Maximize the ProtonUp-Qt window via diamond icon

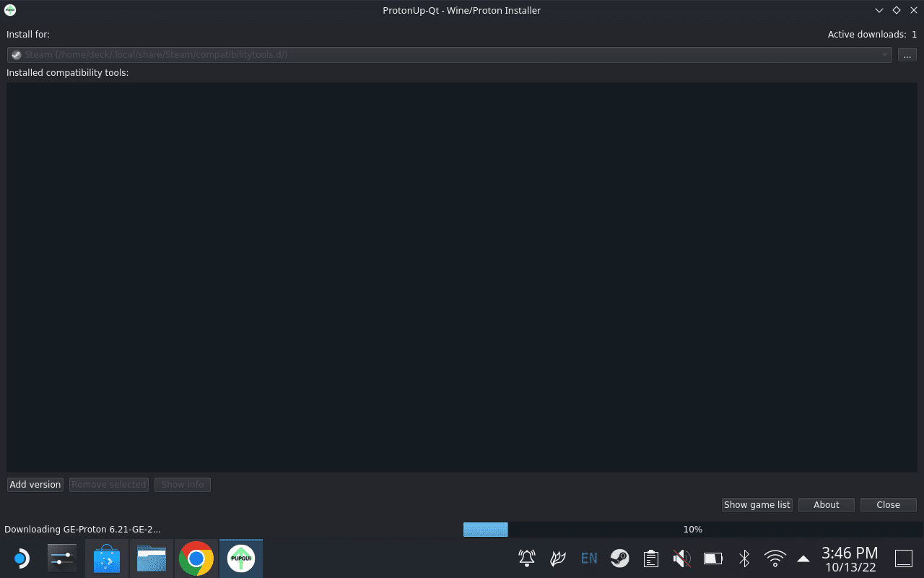[x=897, y=10]
